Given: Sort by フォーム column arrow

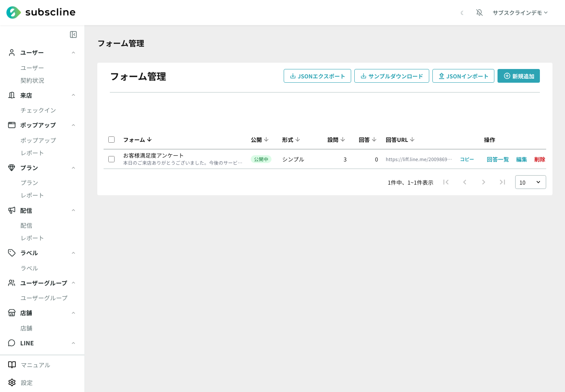Looking at the screenshot, I should point(149,140).
